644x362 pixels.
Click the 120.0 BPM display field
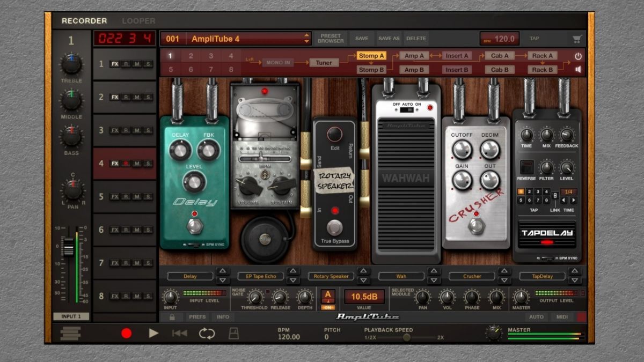500,39
